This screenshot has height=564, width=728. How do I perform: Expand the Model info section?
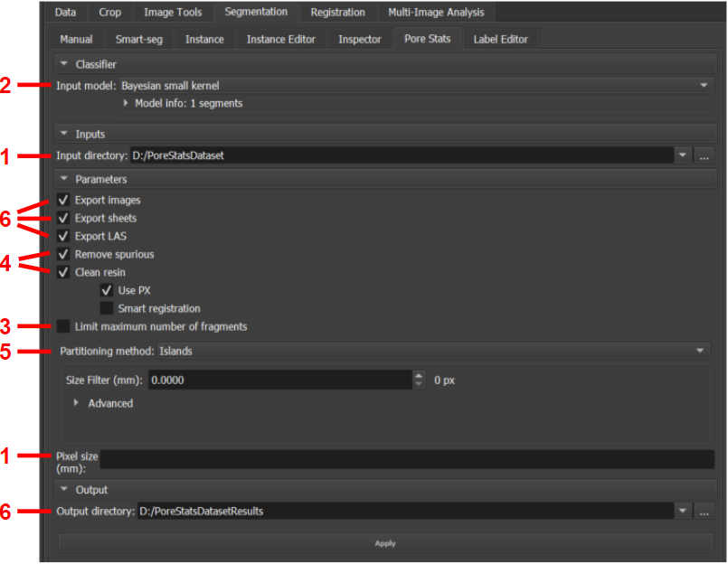[127, 103]
